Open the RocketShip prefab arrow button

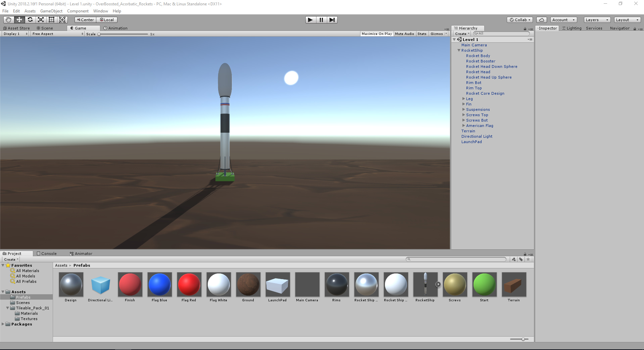pos(438,284)
